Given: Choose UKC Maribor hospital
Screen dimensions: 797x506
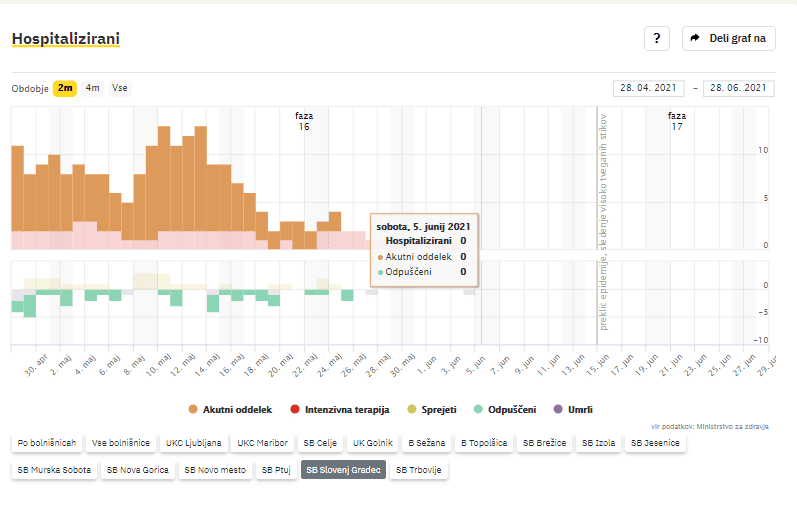Looking at the screenshot, I should [x=265, y=443].
